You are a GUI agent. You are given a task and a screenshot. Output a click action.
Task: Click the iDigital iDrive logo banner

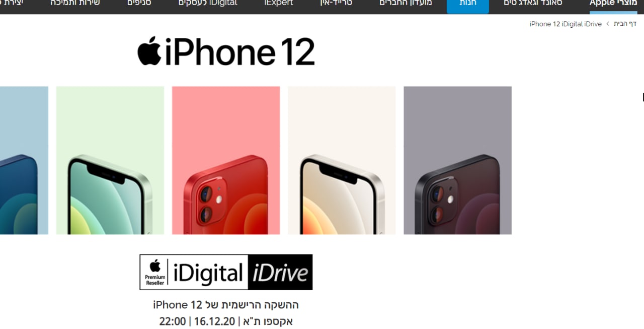coord(226,272)
